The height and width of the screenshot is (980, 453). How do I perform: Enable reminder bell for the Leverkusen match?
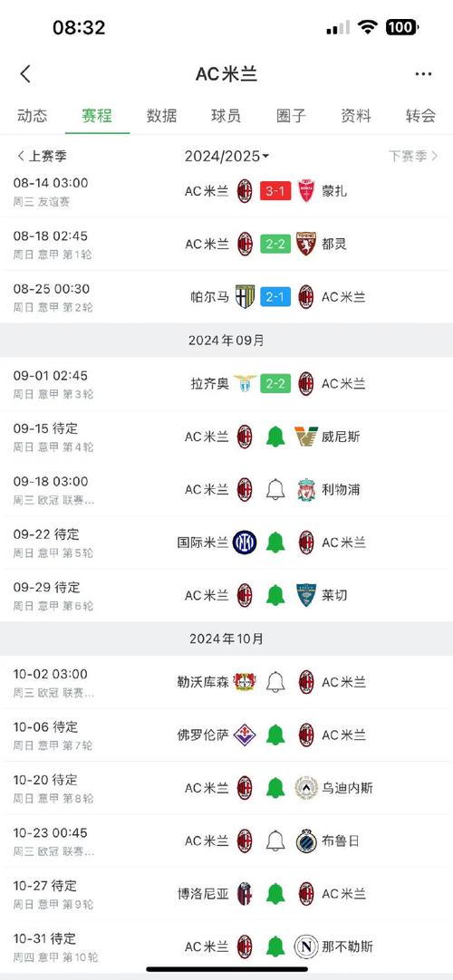275,682
